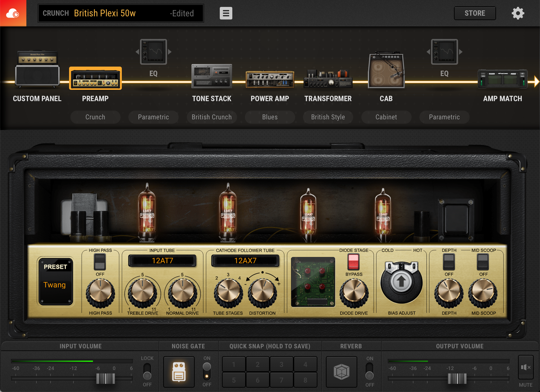
Task: Change the 12AT7 input tube
Action: point(162,260)
